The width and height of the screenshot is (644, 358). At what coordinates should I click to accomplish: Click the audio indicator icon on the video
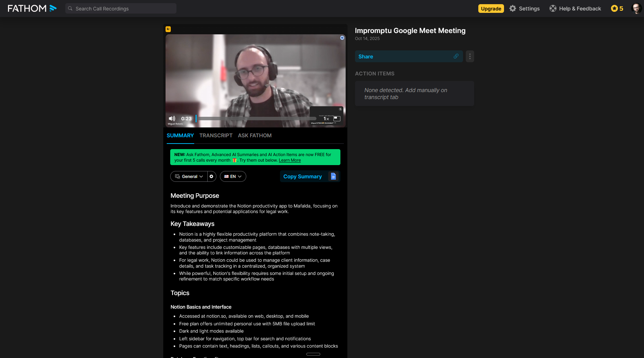point(342,38)
